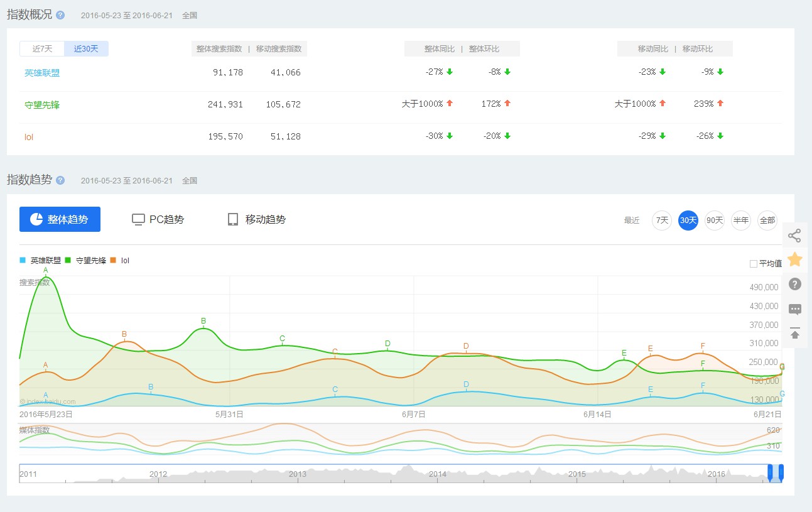
Task: Switch to 近30天 tab
Action: (x=86, y=49)
